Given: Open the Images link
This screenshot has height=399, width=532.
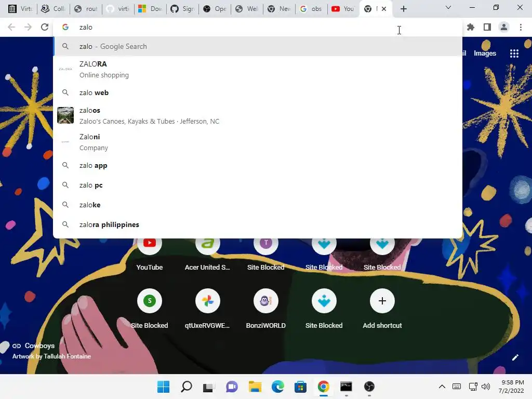Looking at the screenshot, I should click(x=485, y=54).
